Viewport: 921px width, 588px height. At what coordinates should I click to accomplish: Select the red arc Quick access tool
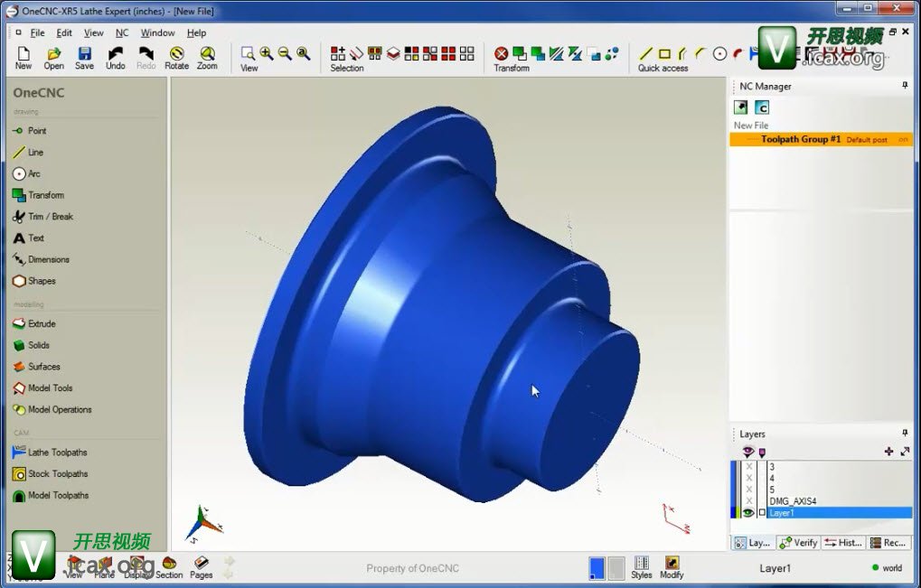coord(738,53)
